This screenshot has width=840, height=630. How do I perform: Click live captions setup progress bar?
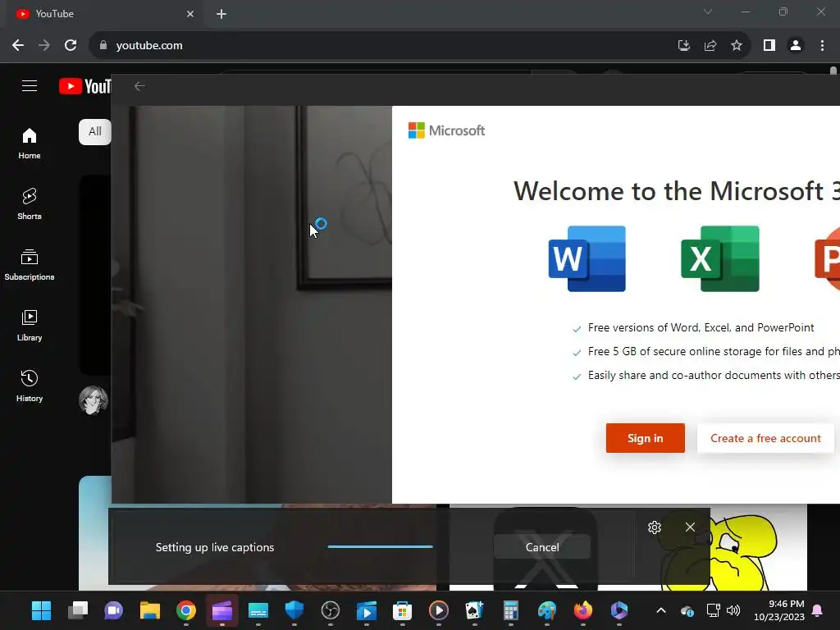(381, 547)
